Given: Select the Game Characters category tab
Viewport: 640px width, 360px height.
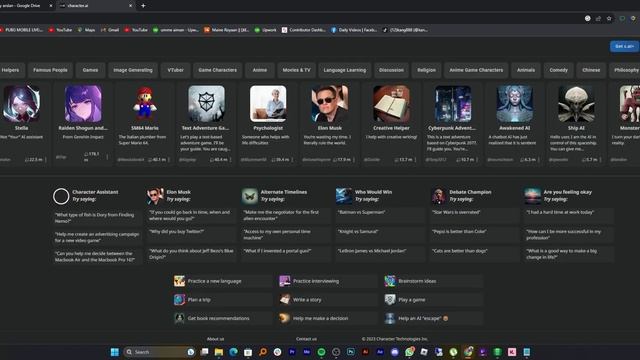Looking at the screenshot, I should click(x=218, y=70).
